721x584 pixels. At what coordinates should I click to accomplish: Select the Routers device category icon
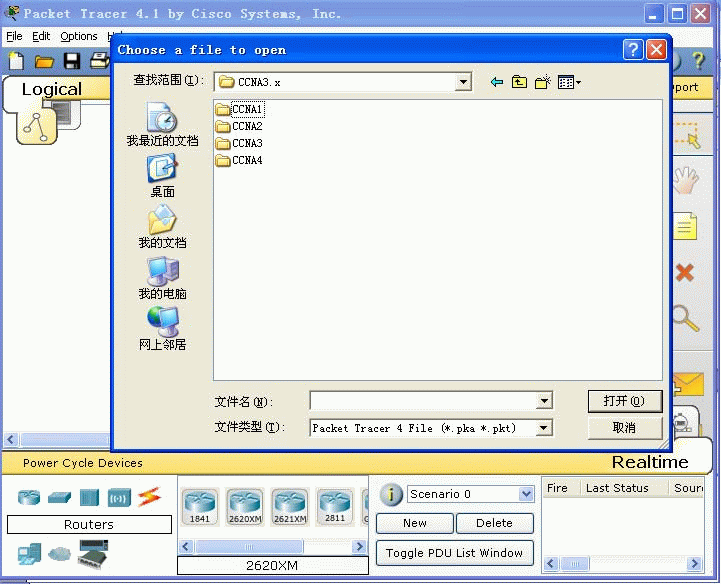29,497
